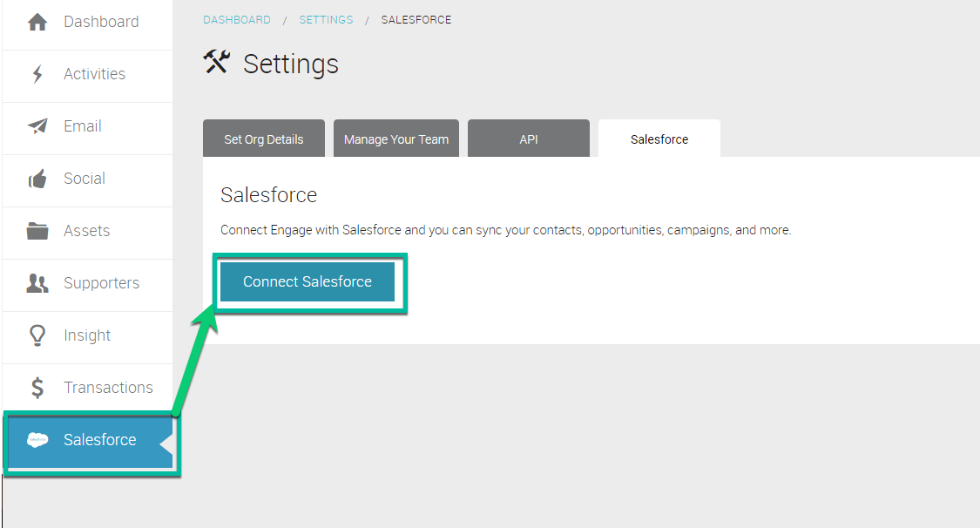Switch to the Set Org Details tab
The image size is (980, 528).
[264, 139]
